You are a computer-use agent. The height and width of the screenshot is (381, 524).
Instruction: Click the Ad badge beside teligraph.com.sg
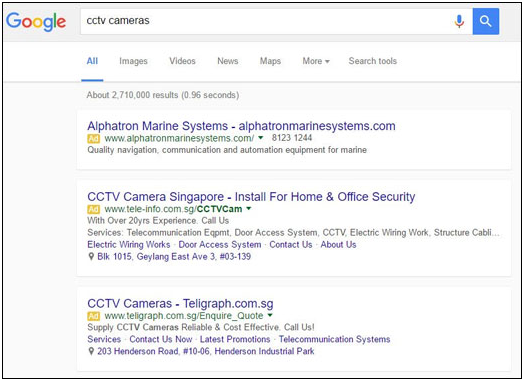pos(94,316)
